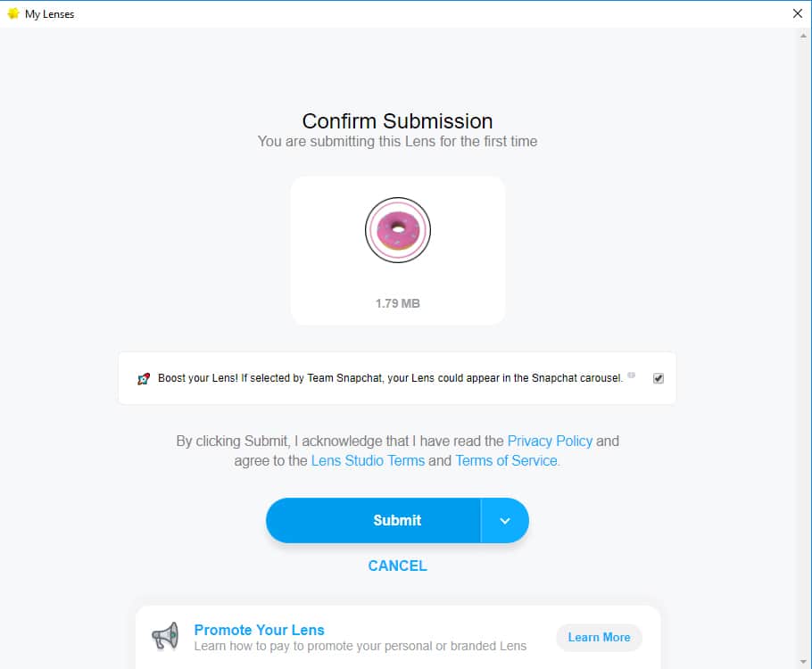Click the info tooltip after the carousel text
The width and height of the screenshot is (812, 669).
tap(632, 376)
